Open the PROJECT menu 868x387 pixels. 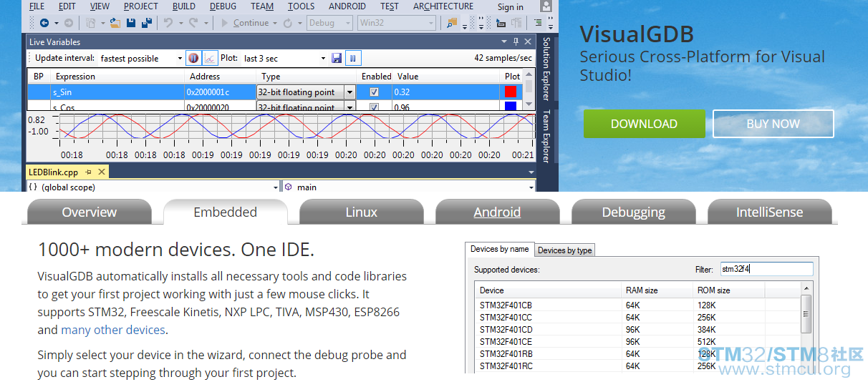point(141,6)
